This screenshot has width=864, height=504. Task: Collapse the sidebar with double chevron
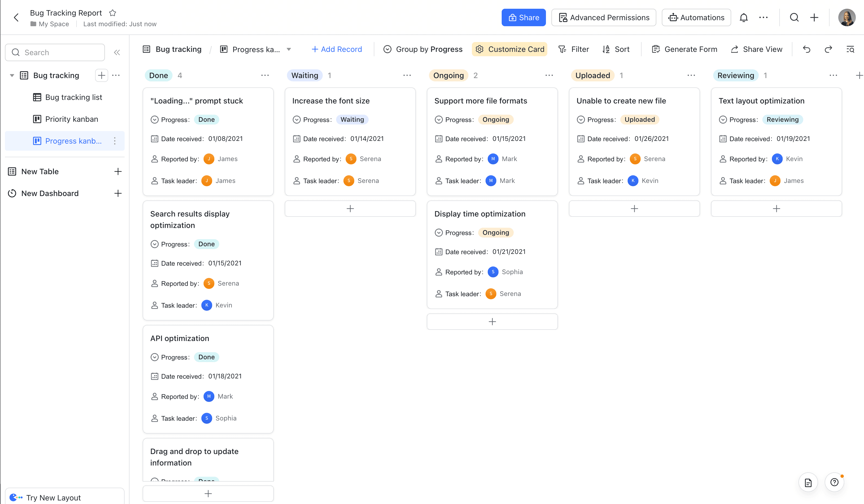click(117, 52)
